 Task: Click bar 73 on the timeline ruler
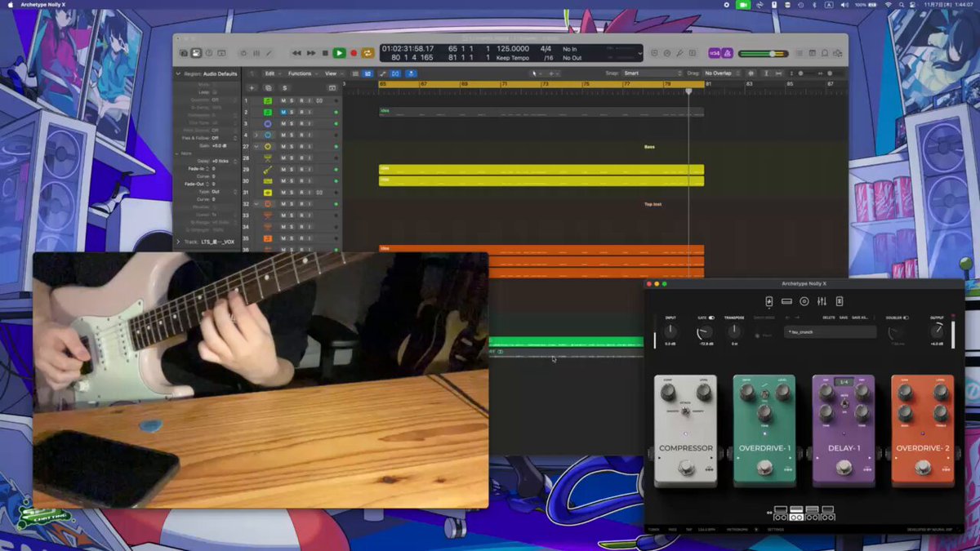tap(545, 84)
